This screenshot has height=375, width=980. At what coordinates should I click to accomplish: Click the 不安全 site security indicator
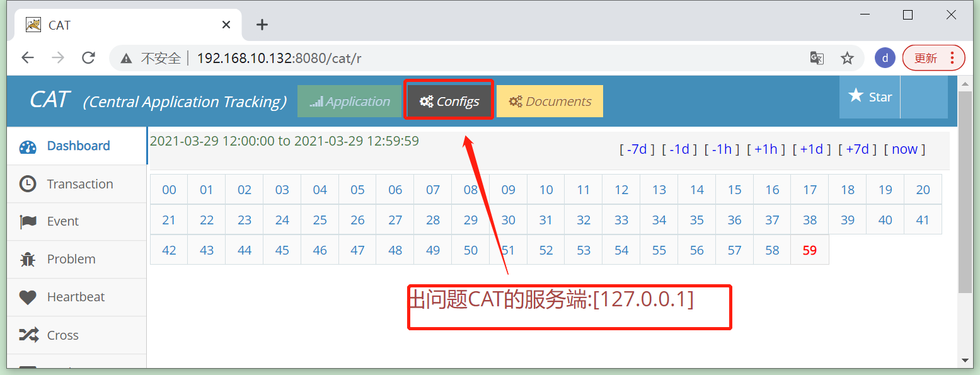click(x=151, y=57)
